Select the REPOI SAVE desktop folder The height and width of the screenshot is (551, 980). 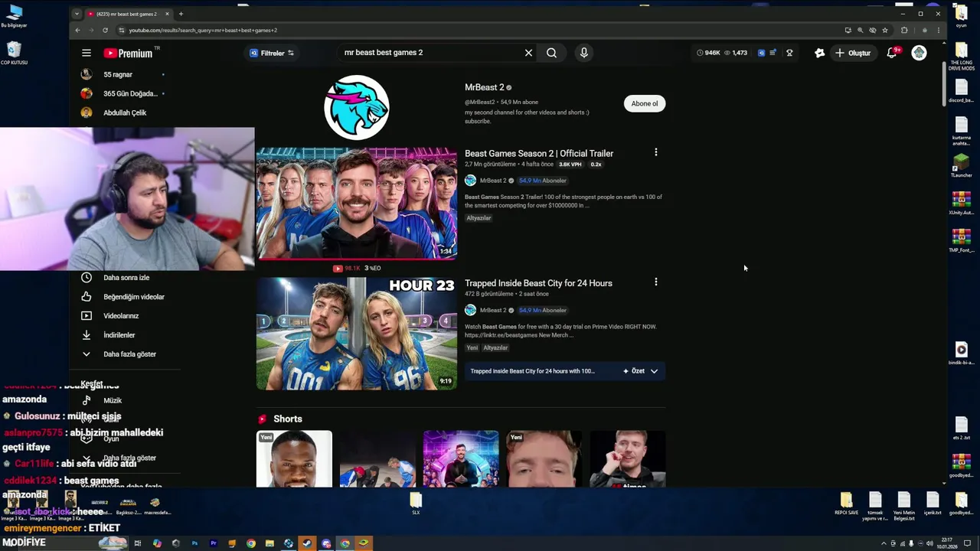pos(846,504)
